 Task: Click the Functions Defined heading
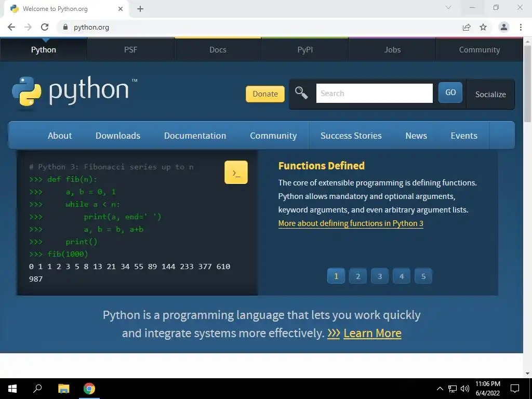pos(321,166)
